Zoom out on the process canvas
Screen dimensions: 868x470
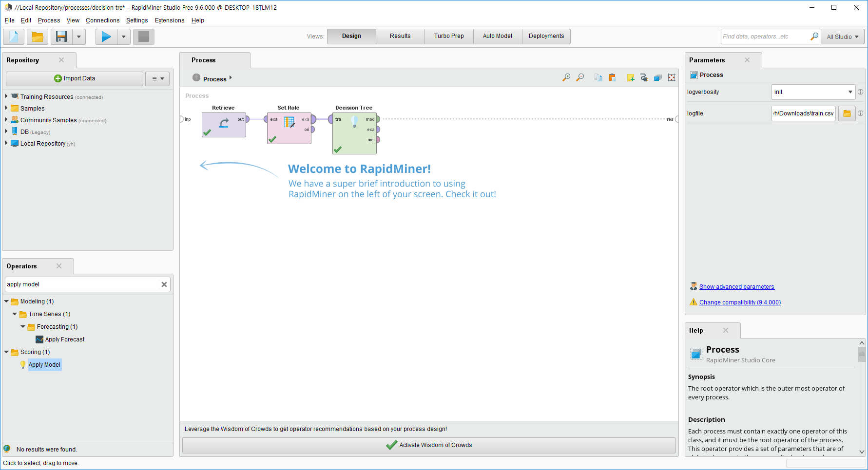click(x=580, y=77)
